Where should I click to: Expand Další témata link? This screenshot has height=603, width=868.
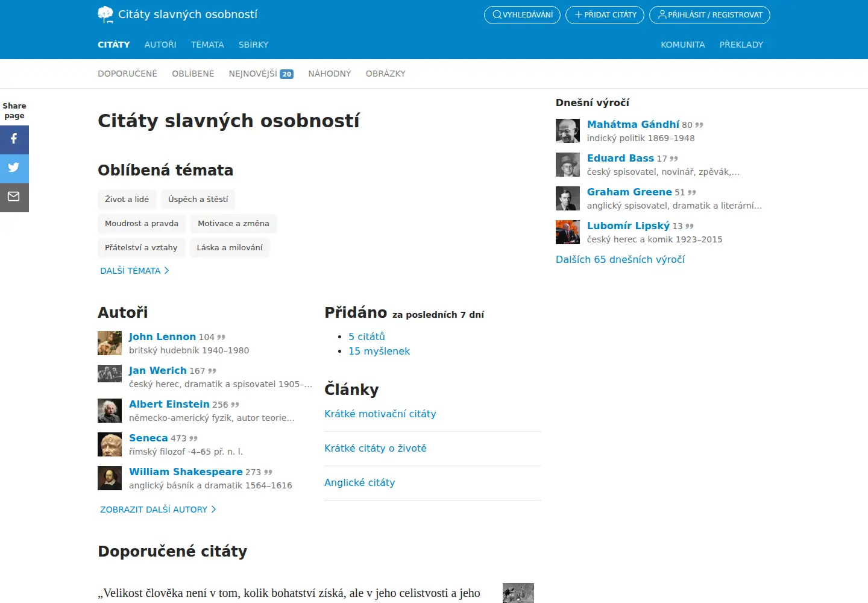click(134, 271)
